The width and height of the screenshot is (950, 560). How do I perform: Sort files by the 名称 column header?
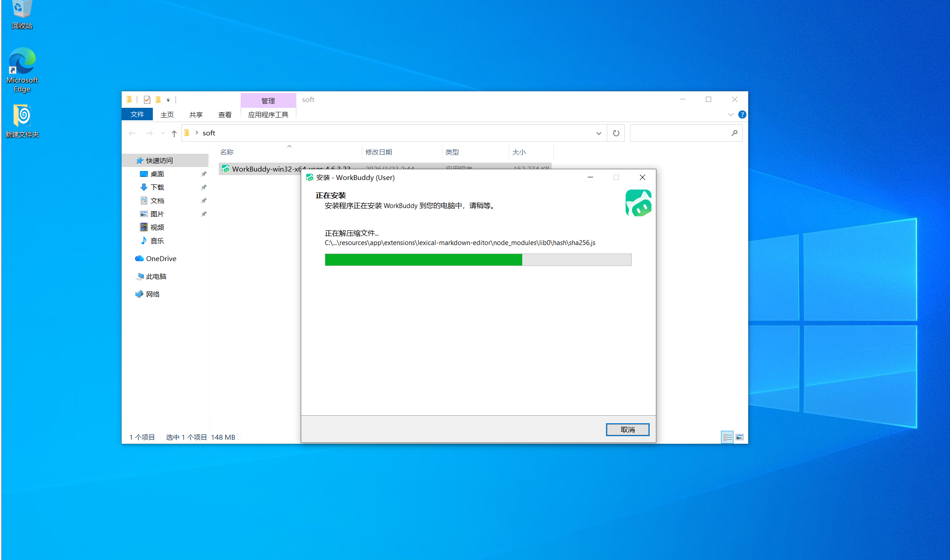tap(227, 152)
